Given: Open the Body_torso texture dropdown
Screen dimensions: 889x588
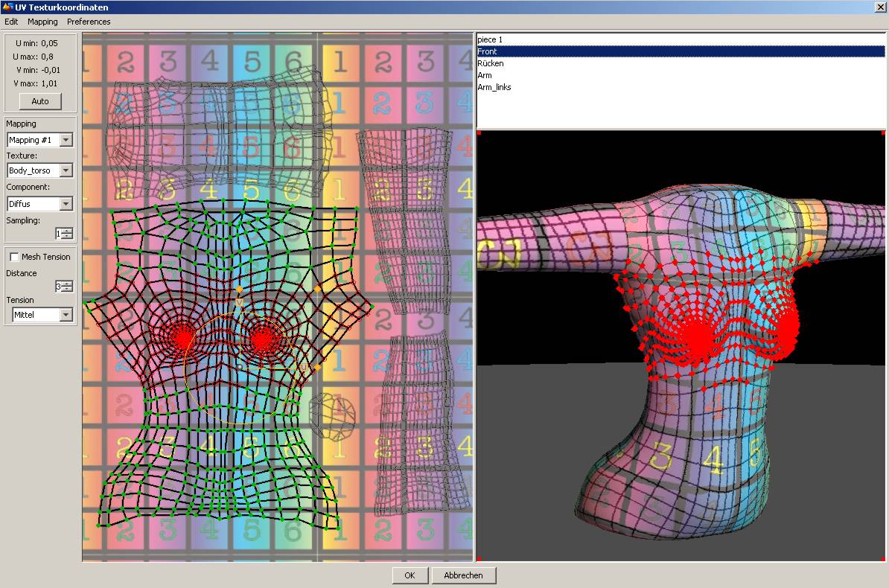Looking at the screenshot, I should tap(40, 170).
